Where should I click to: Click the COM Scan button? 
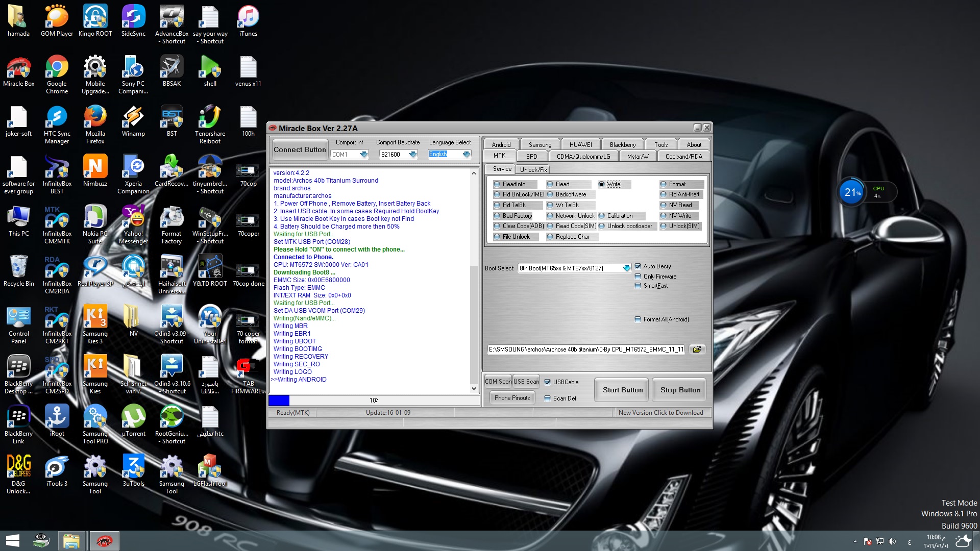pos(498,382)
